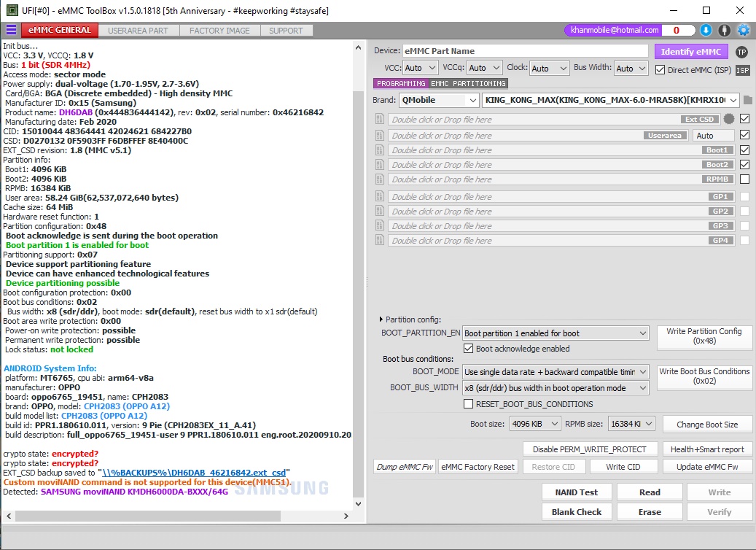Viewport: 756px width, 550px height.
Task: Click the Userarea Auto size field
Action: (x=714, y=136)
